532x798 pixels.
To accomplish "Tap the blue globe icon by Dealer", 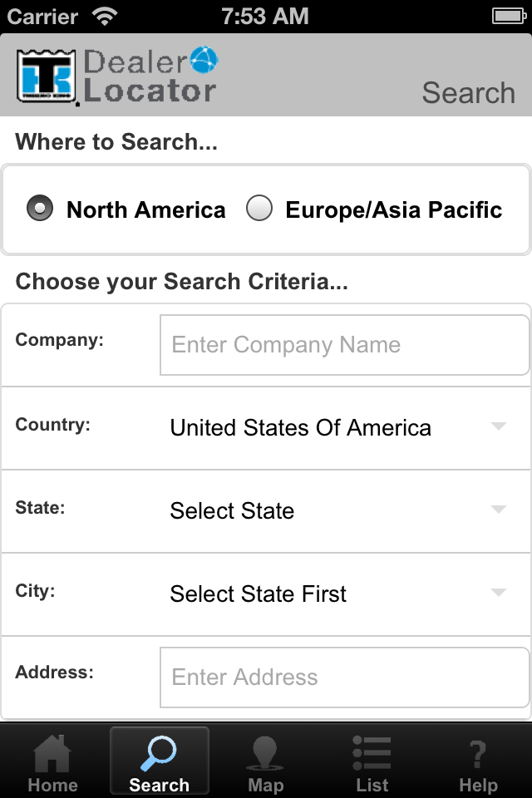I will click(204, 59).
